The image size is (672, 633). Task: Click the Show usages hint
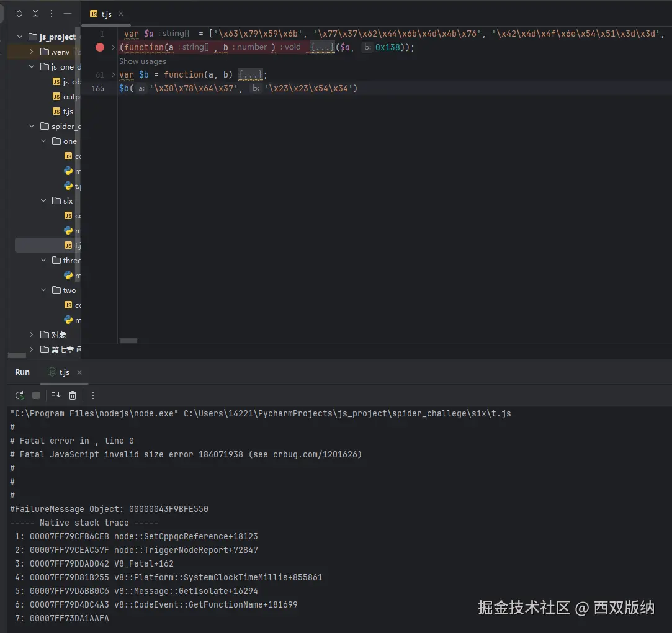pos(142,61)
